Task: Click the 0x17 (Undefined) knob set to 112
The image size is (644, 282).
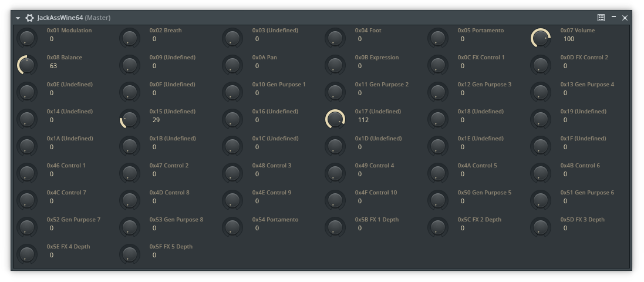Action: [x=335, y=119]
